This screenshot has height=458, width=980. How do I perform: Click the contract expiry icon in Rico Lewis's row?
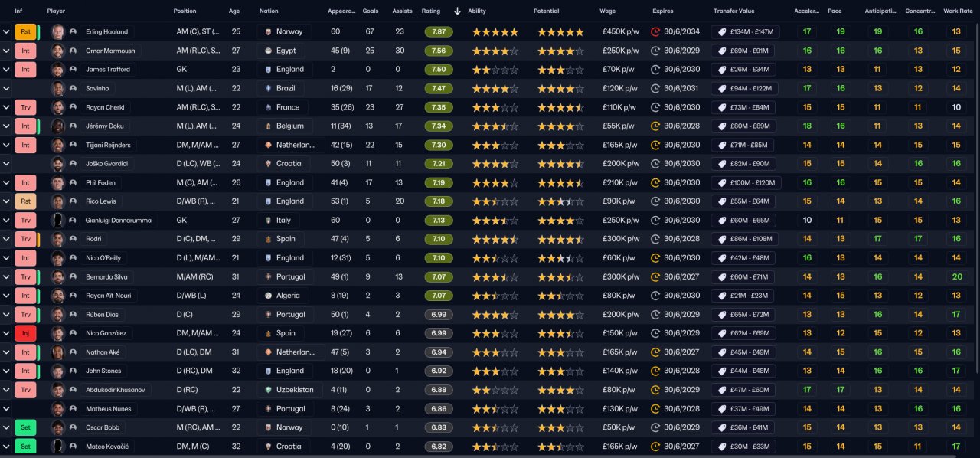[655, 201]
